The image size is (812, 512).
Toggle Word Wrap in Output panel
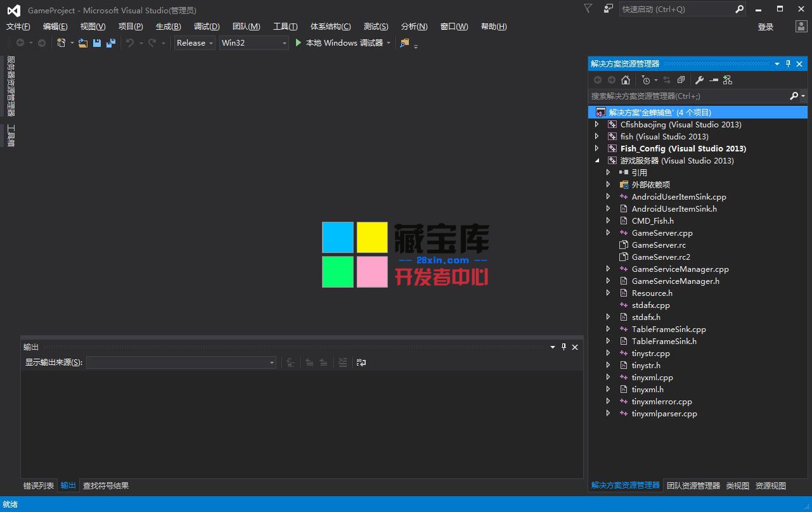click(361, 362)
